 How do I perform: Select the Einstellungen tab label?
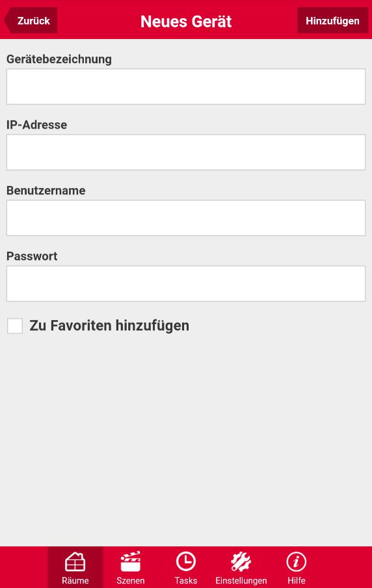[x=241, y=580]
